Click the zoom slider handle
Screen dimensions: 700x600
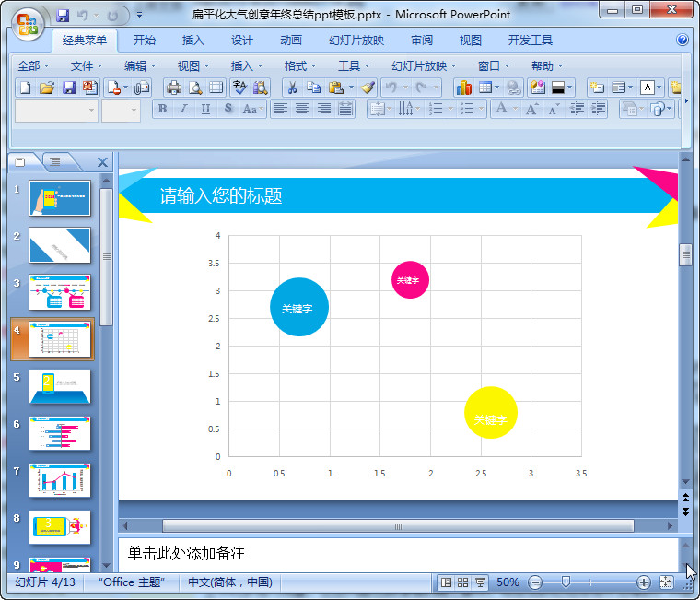click(x=566, y=582)
